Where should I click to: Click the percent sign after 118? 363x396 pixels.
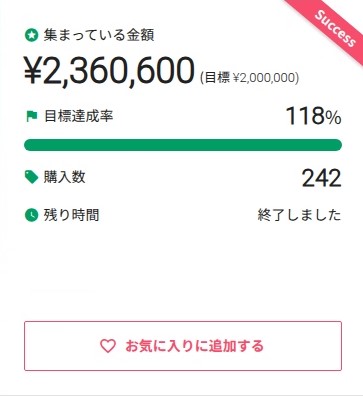[x=333, y=118]
